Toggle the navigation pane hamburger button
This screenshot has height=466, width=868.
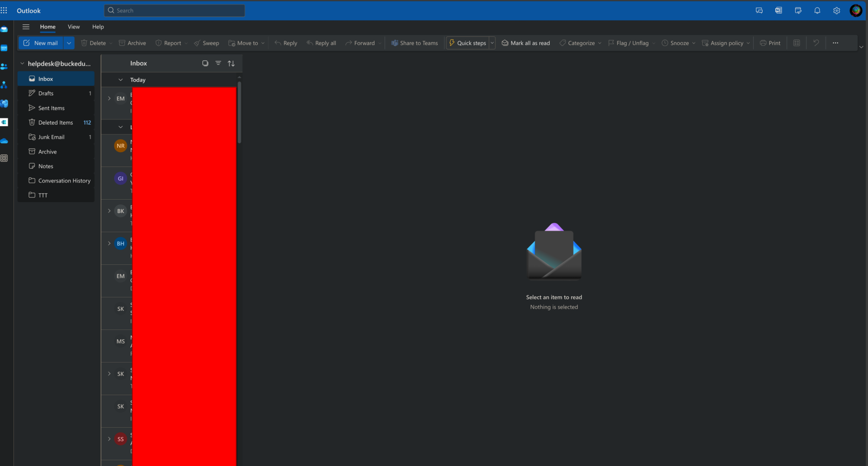pos(26,27)
